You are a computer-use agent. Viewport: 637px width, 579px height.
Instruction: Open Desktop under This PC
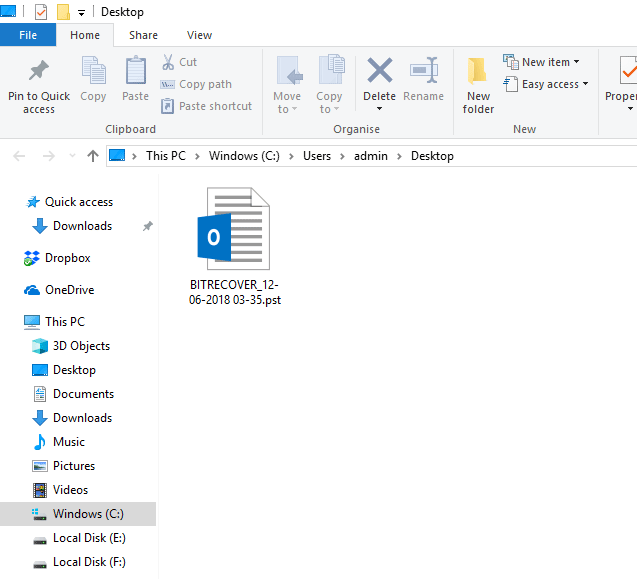pyautogui.click(x=64, y=370)
